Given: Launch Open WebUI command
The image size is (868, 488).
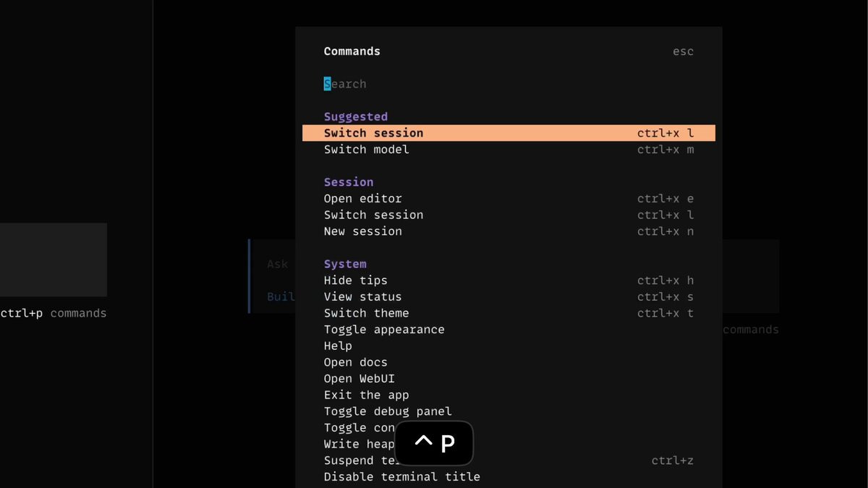Looking at the screenshot, I should tap(509, 379).
